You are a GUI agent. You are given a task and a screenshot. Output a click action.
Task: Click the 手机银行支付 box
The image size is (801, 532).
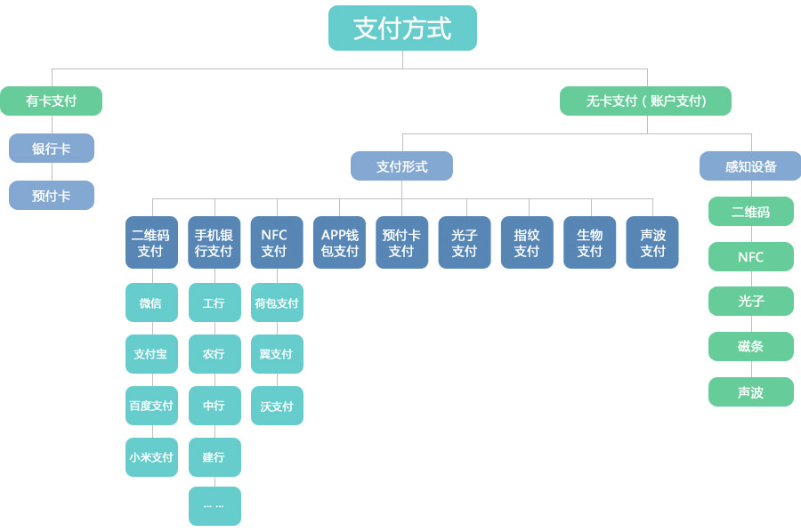(x=214, y=243)
